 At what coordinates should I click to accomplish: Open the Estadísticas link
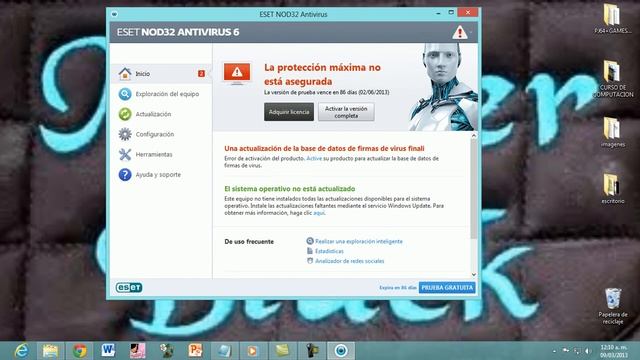tap(329, 251)
